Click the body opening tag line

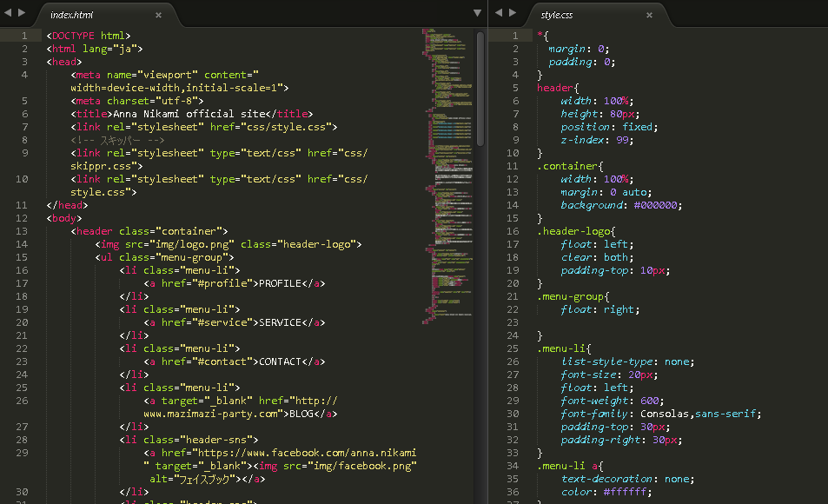(x=64, y=218)
